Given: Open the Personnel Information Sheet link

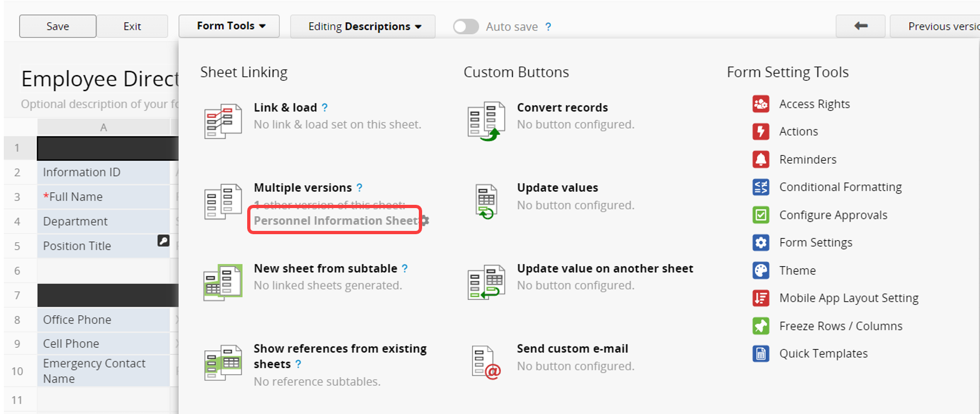Looking at the screenshot, I should click(335, 221).
